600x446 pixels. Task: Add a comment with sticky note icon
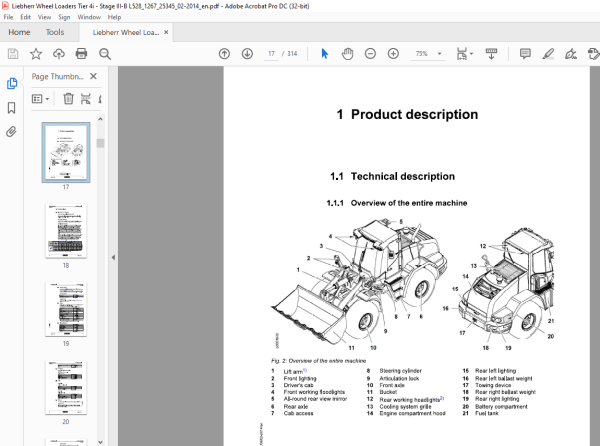tap(525, 54)
